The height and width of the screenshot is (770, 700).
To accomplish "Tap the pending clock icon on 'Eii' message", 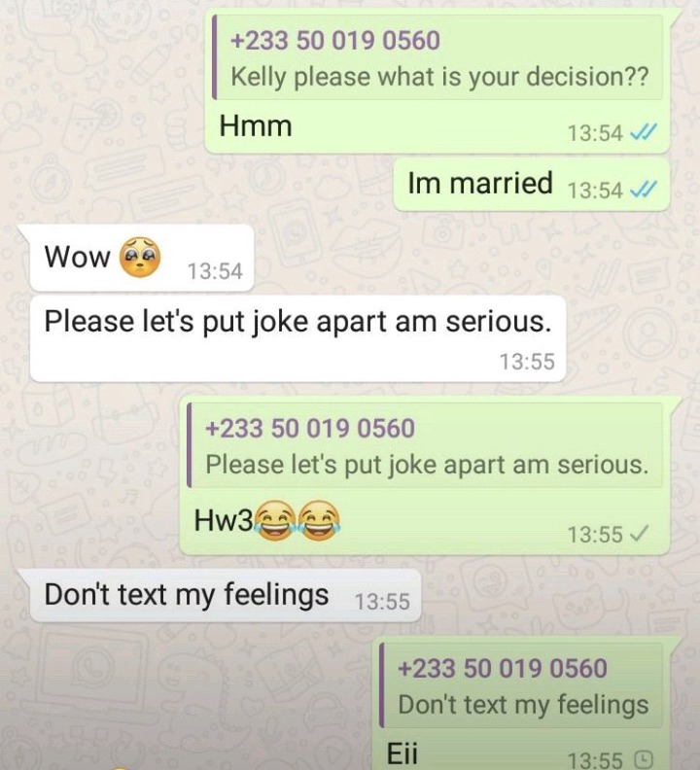I will (x=645, y=759).
